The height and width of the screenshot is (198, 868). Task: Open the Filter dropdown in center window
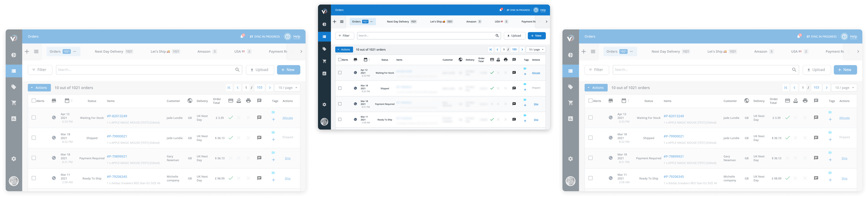pyautogui.click(x=344, y=36)
